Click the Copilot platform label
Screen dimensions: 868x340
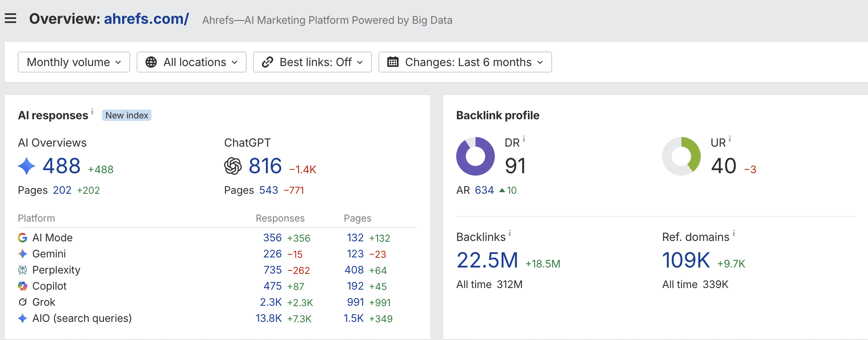point(50,286)
